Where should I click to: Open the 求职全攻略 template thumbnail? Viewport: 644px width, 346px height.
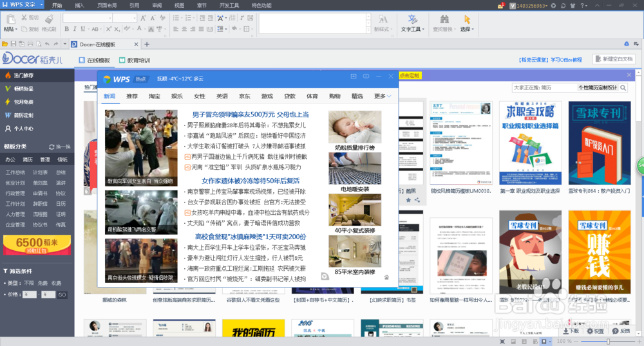530,143
